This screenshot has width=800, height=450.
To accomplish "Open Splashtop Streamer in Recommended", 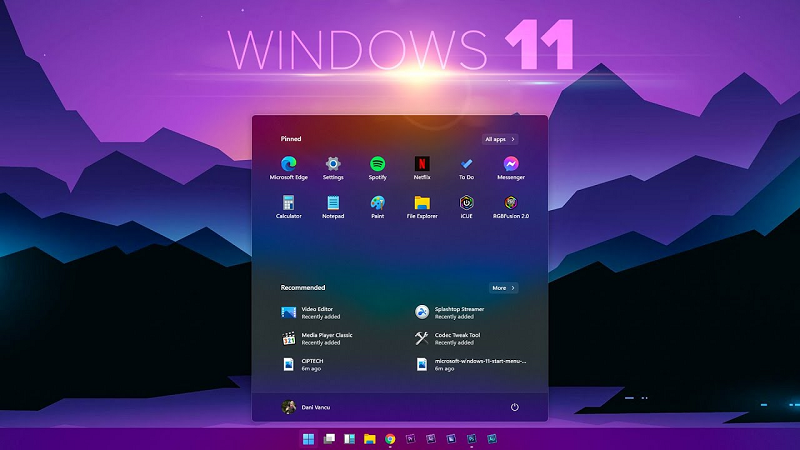I will (x=449, y=313).
